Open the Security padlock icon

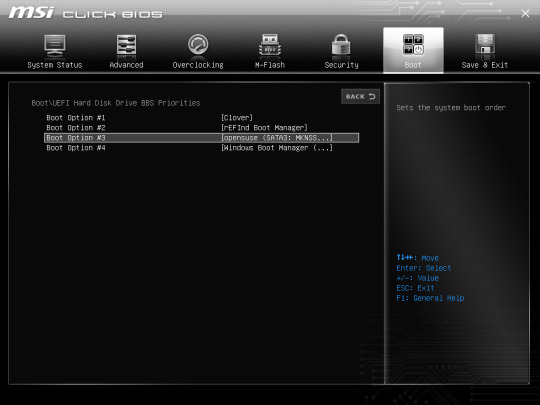[x=341, y=45]
